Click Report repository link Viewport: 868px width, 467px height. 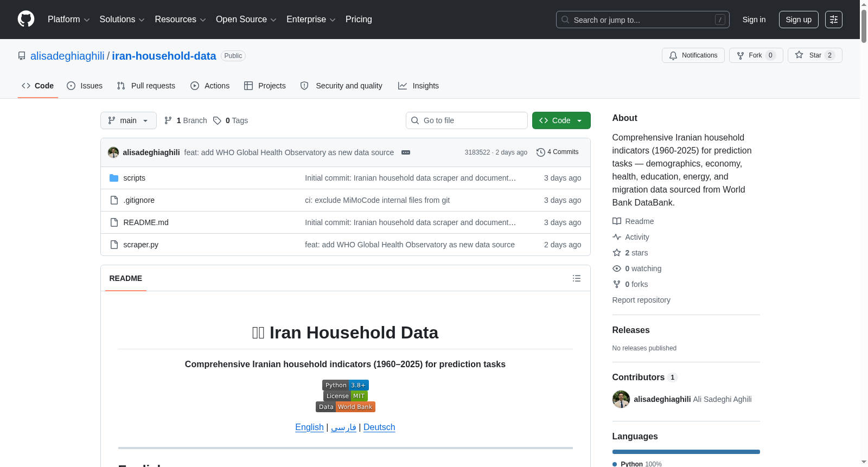point(641,300)
